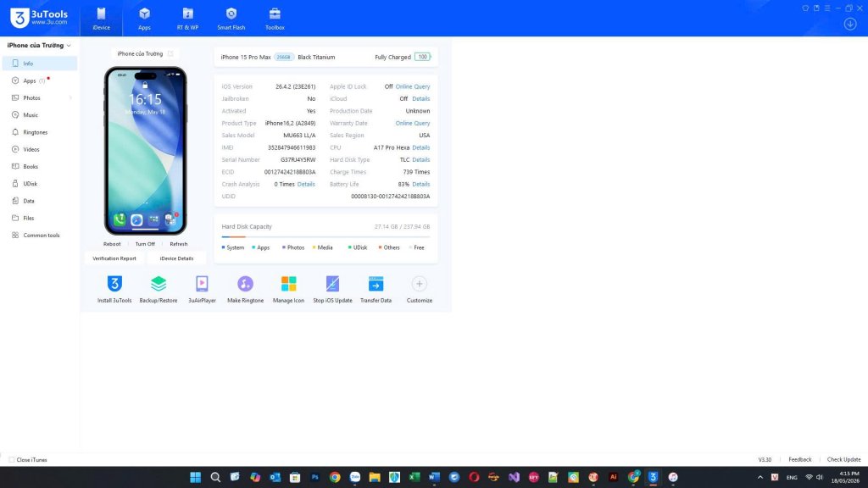Open the download manager arrow icon
The image size is (868, 488).
[850, 24]
